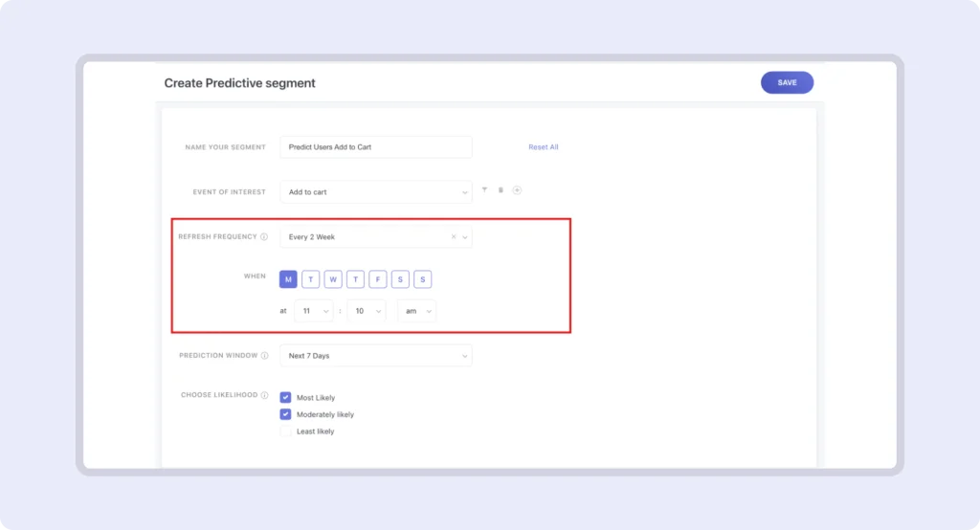Image resolution: width=980 pixels, height=530 pixels.
Task: Open the hour dropdown showing 11
Action: 314,311
